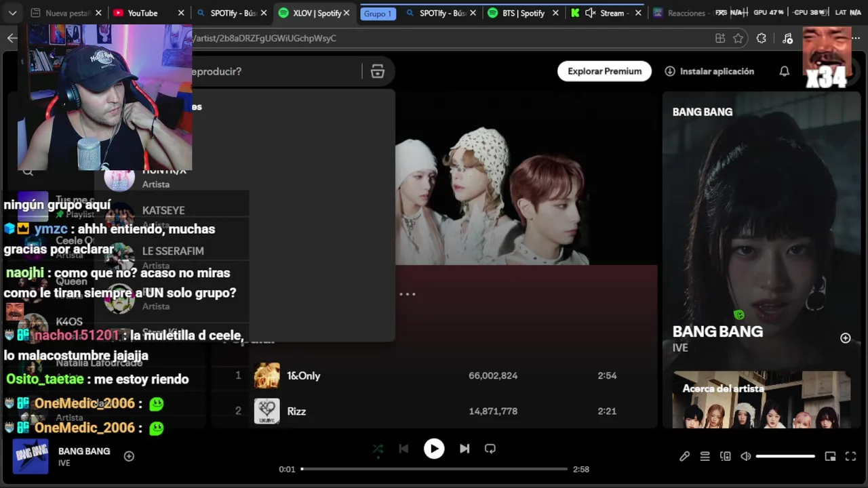Open the miniplayer icon
868x488 pixels.
(830, 456)
